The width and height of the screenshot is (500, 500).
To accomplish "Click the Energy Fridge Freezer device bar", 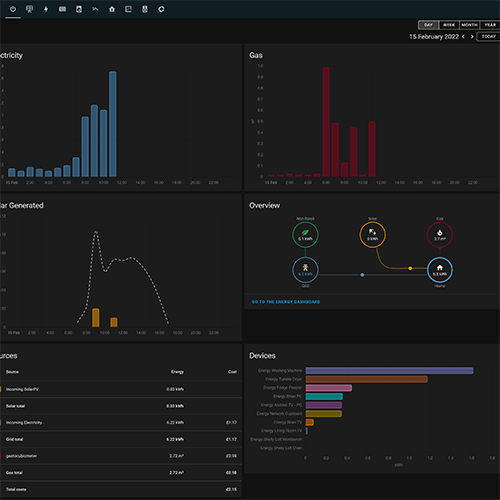I will [x=329, y=388].
